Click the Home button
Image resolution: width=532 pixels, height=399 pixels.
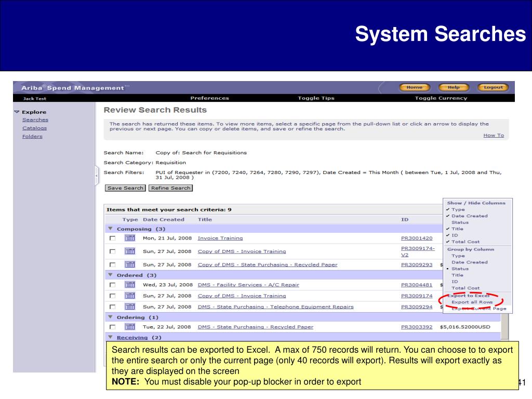[414, 87]
